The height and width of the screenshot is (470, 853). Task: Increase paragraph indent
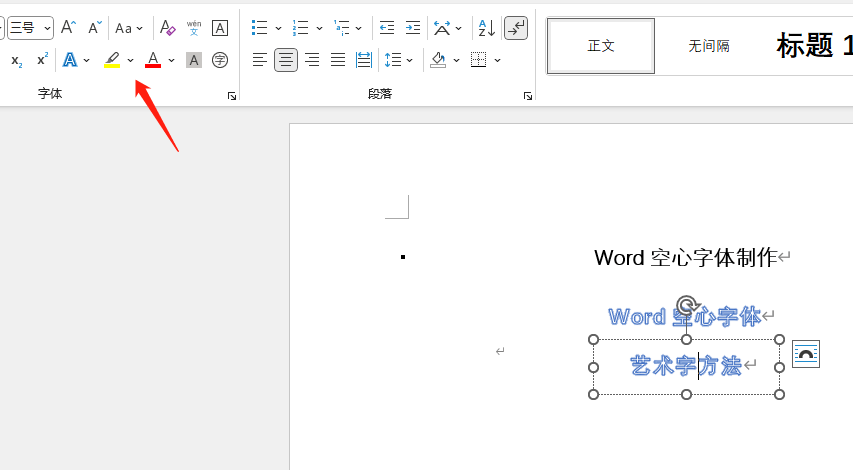(x=413, y=28)
